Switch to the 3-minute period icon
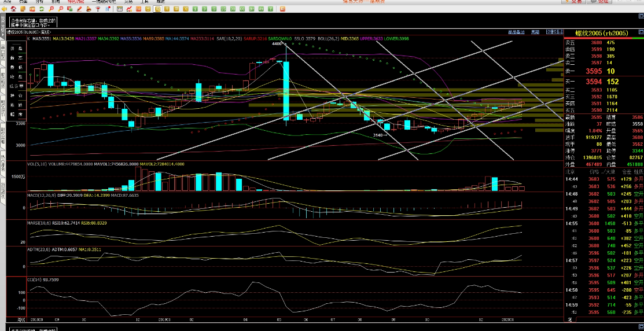Viewport: 644px width, 331px height. pyautogui.click(x=204, y=9)
